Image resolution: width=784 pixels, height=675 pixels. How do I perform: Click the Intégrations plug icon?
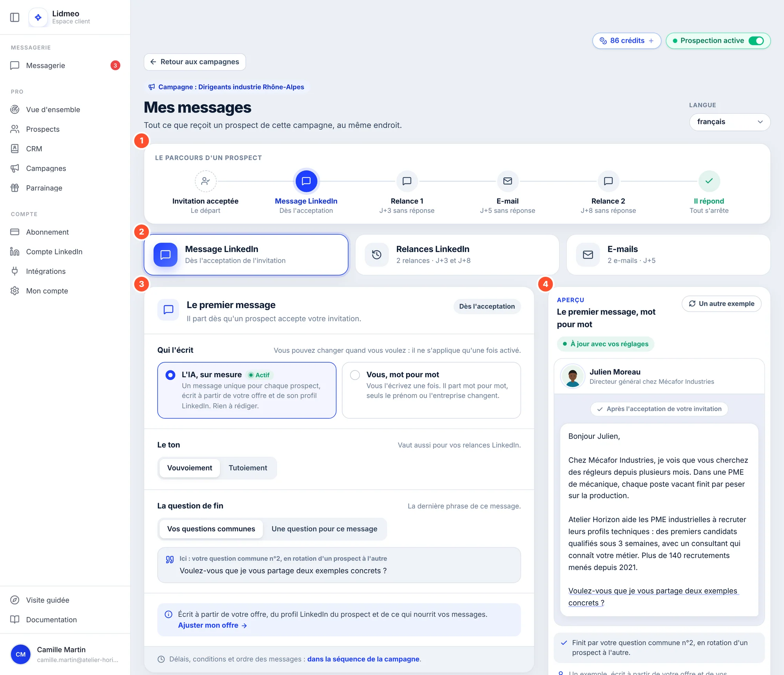pos(15,271)
